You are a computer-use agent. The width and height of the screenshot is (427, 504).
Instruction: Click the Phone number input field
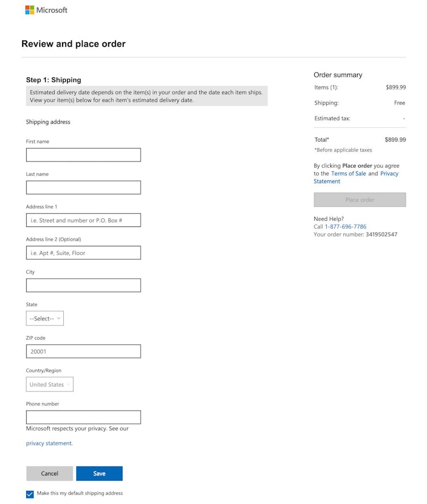[83, 416]
